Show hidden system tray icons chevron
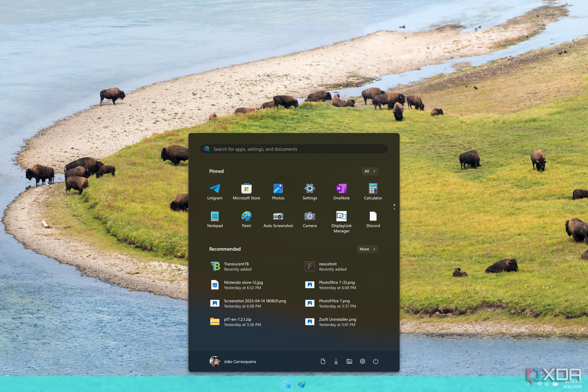588x392 pixels. (529, 384)
